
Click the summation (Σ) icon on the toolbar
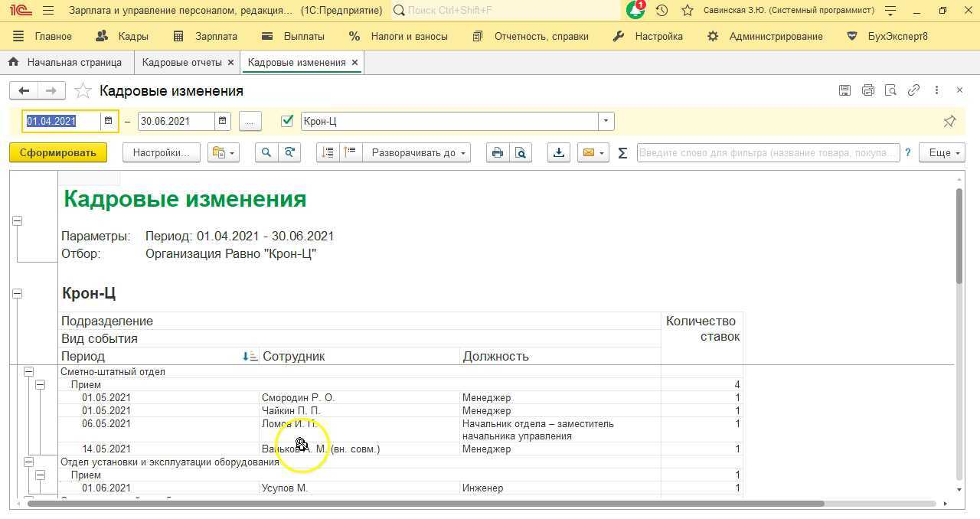(622, 152)
